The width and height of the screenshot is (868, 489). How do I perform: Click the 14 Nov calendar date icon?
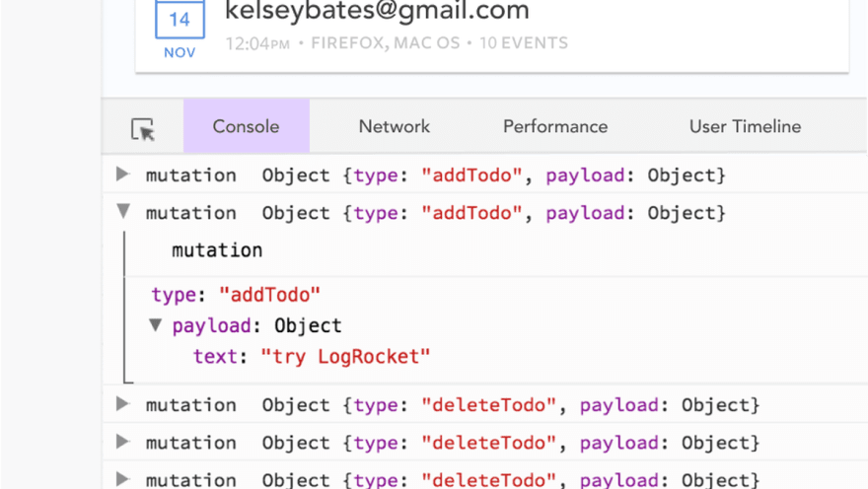click(180, 30)
